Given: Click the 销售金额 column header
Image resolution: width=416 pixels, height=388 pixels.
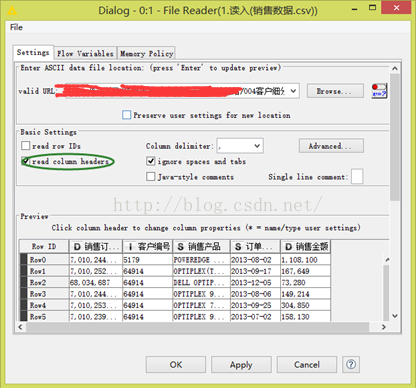Looking at the screenshot, I should point(306,247).
